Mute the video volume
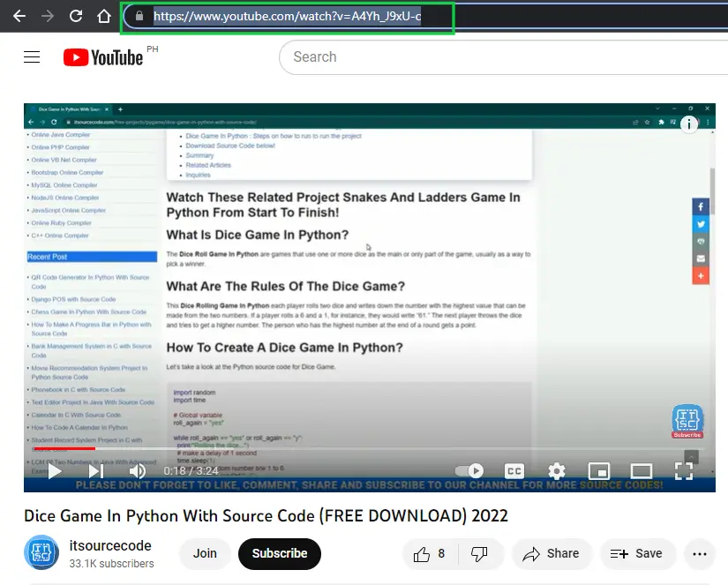Image resolution: width=728 pixels, height=585 pixels. coord(137,471)
